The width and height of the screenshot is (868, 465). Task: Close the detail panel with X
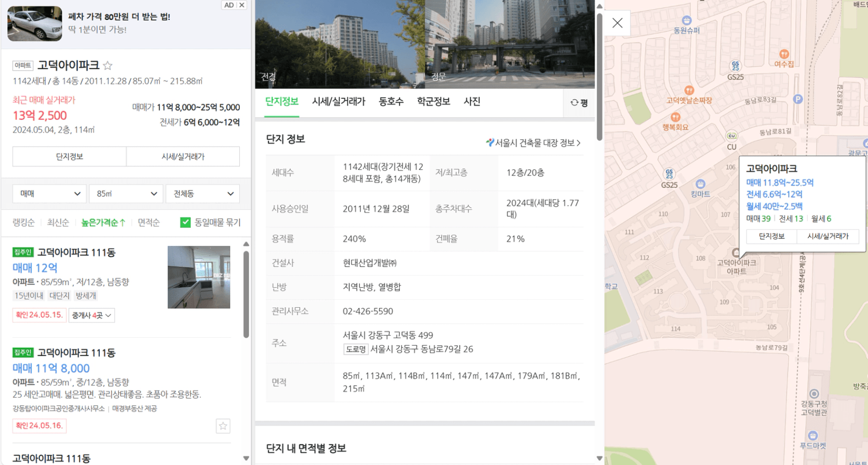617,23
